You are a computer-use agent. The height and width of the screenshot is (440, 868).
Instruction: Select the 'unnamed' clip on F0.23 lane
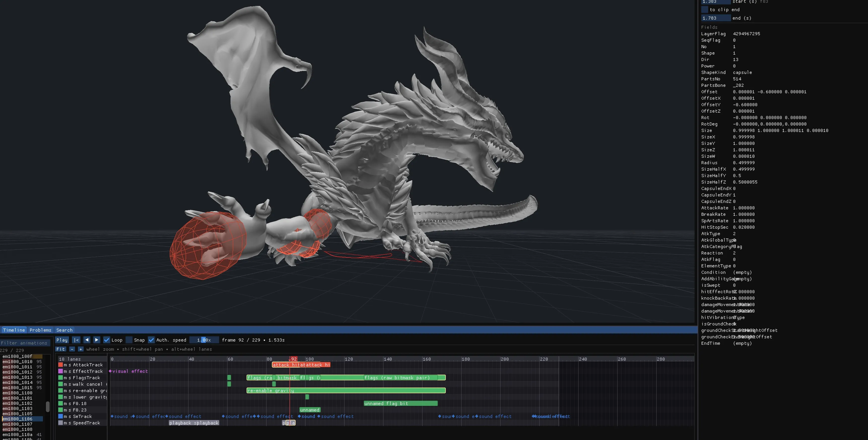(310, 410)
